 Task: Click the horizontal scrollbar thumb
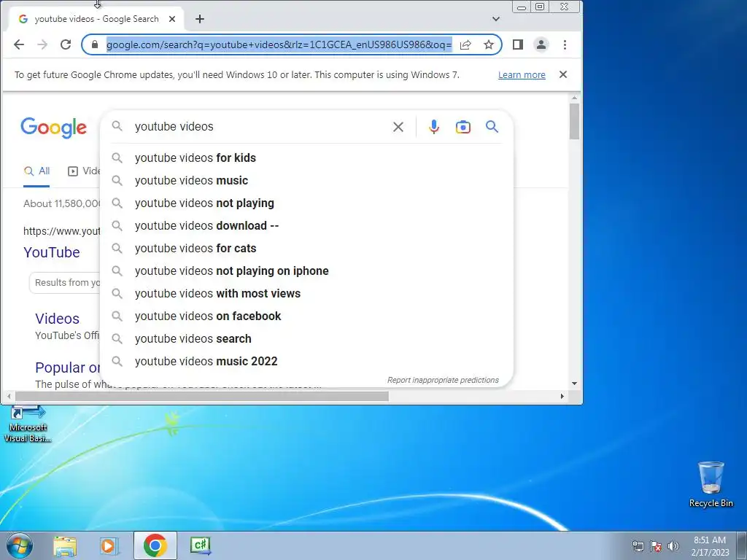coord(202,396)
